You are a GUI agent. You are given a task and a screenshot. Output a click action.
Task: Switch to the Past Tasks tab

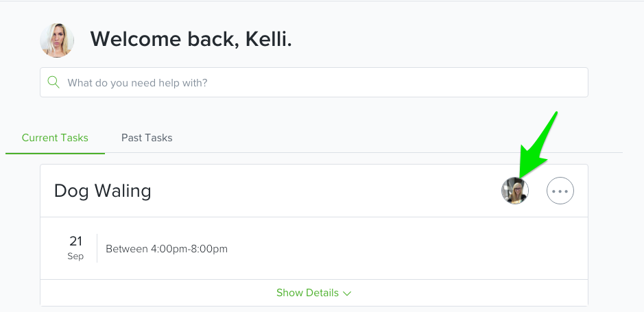[x=147, y=138]
